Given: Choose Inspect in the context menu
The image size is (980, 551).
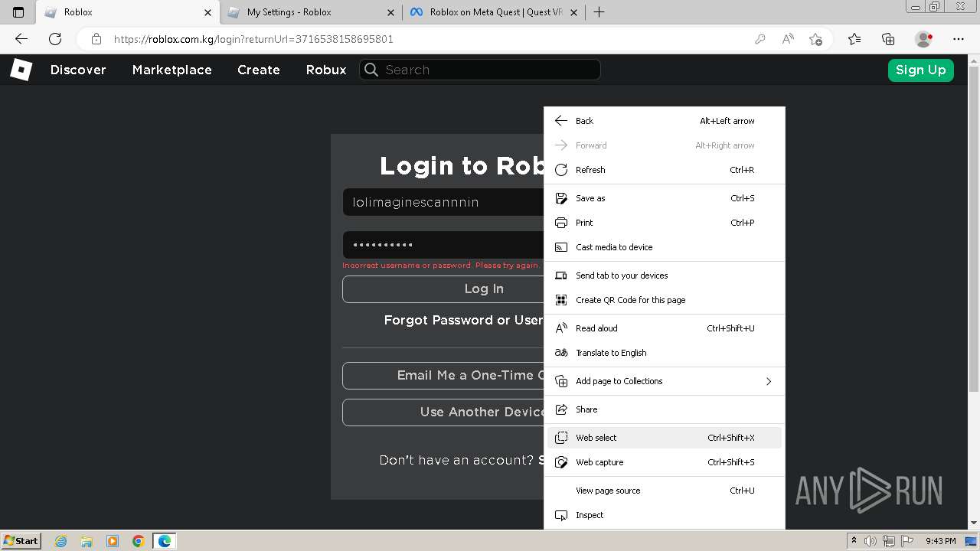Looking at the screenshot, I should [665, 515].
